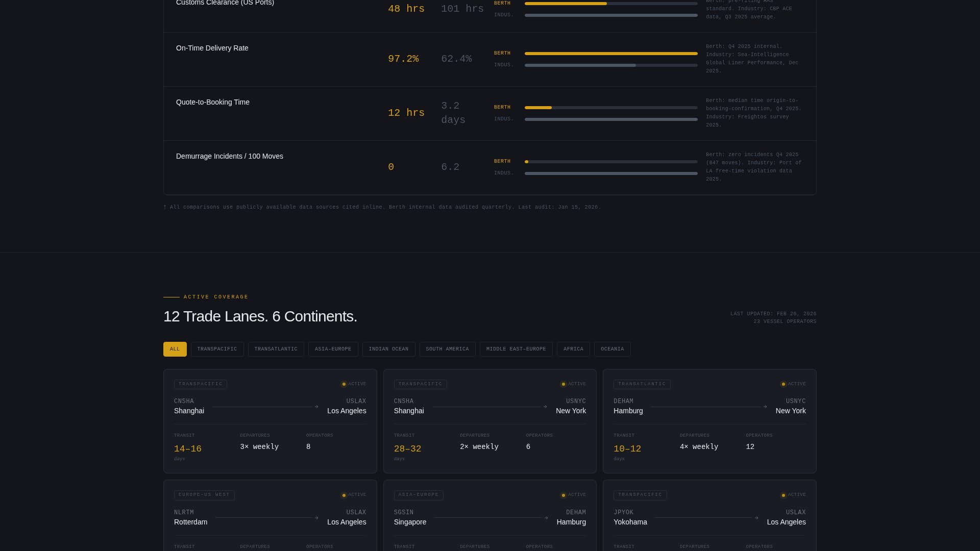Click the TRANSPACIFIC badge on Shanghai card

(x=200, y=384)
